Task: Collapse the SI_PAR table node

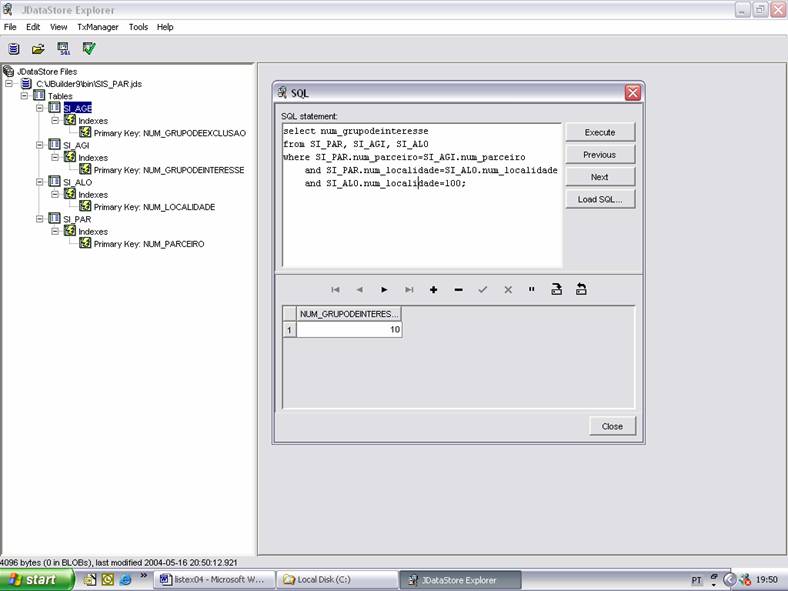Action: 40,219
